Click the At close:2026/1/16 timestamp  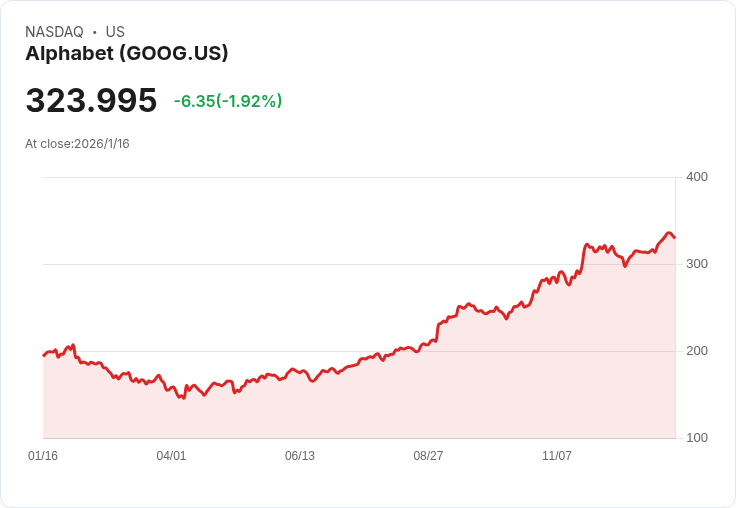point(77,143)
